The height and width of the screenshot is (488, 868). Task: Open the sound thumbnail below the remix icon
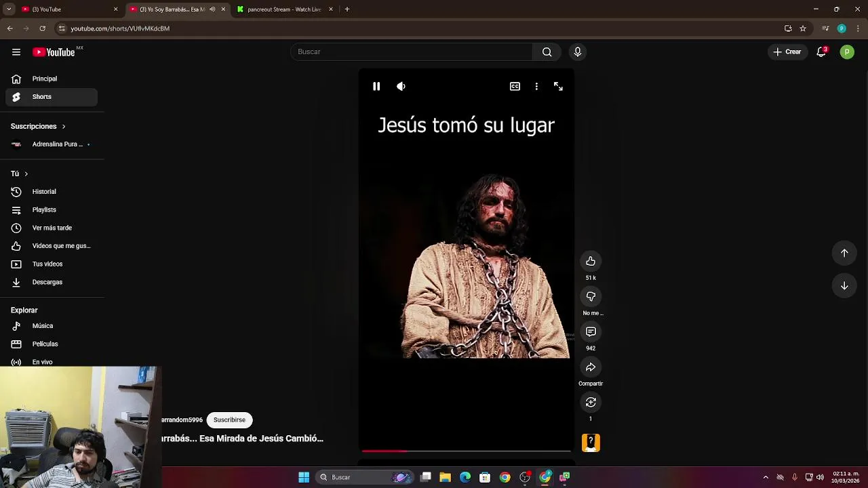[x=591, y=443]
